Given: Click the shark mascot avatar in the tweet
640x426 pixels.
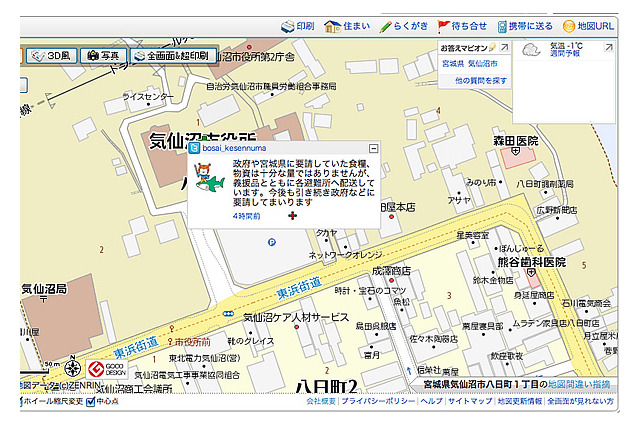Looking at the screenshot, I should click(209, 177).
